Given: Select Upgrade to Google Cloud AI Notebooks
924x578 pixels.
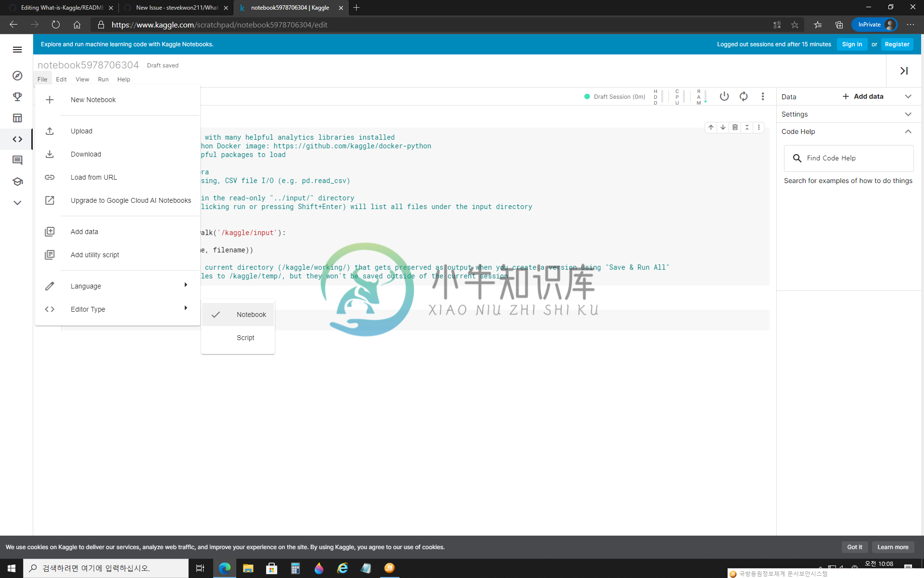Looking at the screenshot, I should click(117, 200).
